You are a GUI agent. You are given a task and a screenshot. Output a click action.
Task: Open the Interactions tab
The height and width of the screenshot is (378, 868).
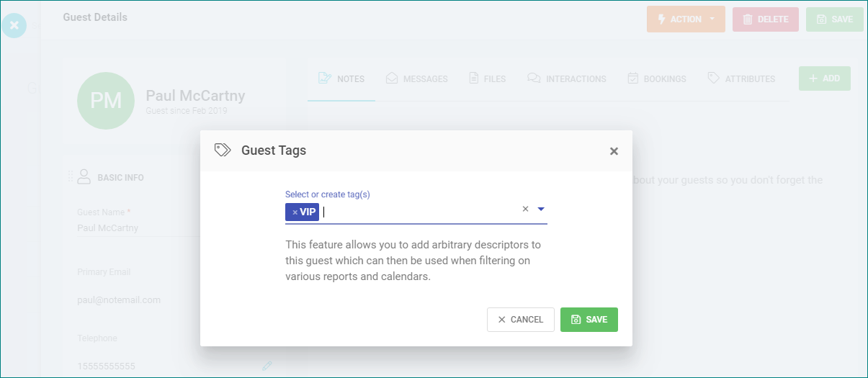(x=566, y=78)
